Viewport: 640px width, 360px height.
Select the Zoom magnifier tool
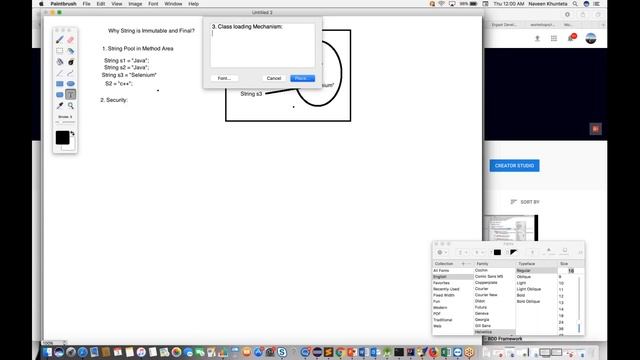pyautogui.click(x=71, y=106)
